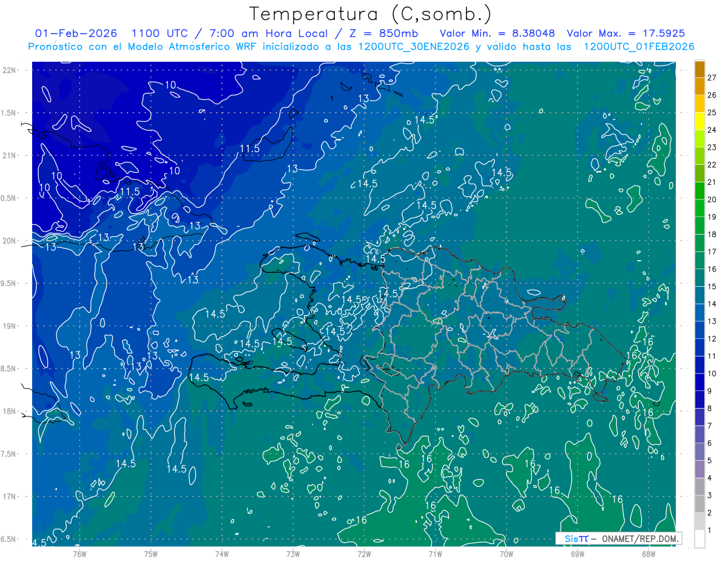
Task: Click the '20N' latitude label
Action: [x=10, y=241]
